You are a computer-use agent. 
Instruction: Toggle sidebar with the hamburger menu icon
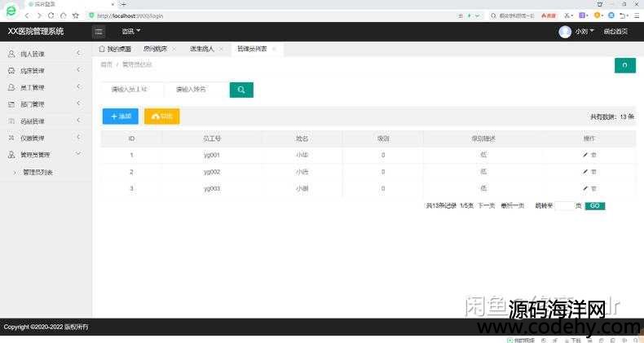(x=99, y=32)
